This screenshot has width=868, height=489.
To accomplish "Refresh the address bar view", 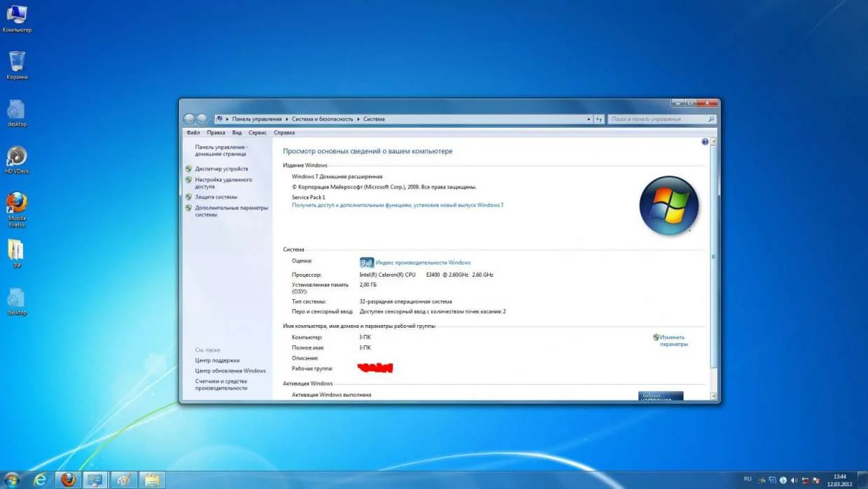I will (599, 119).
